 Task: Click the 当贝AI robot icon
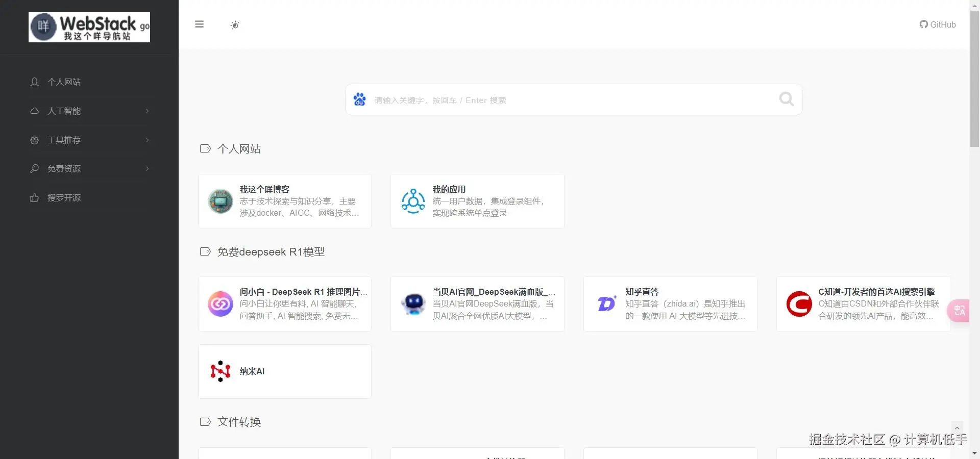pos(413,304)
